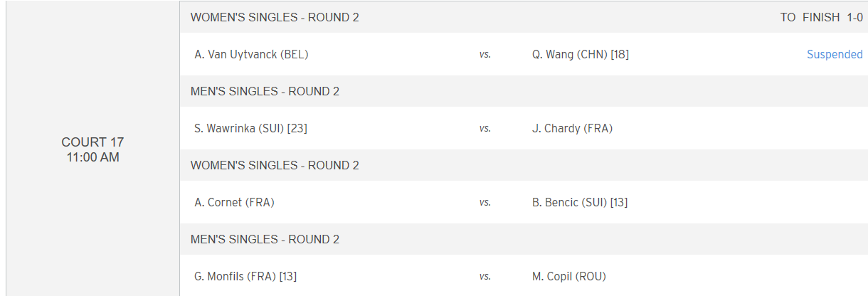Open the Suspended match status link

tap(835, 54)
